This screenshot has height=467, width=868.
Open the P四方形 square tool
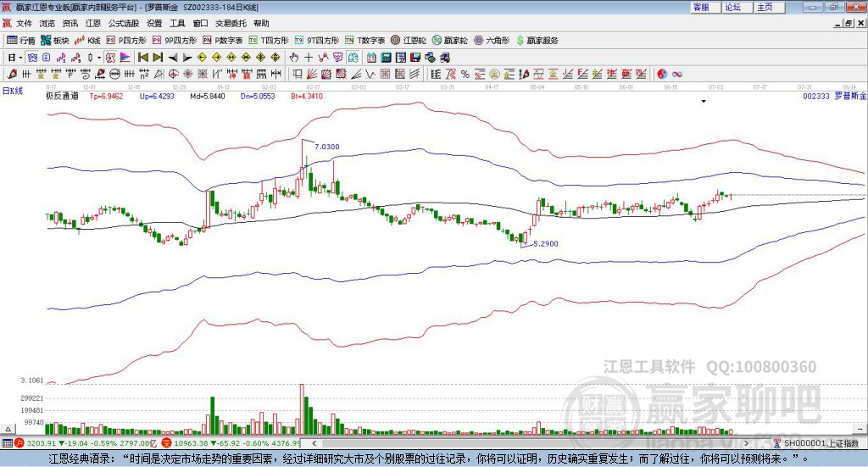point(126,41)
